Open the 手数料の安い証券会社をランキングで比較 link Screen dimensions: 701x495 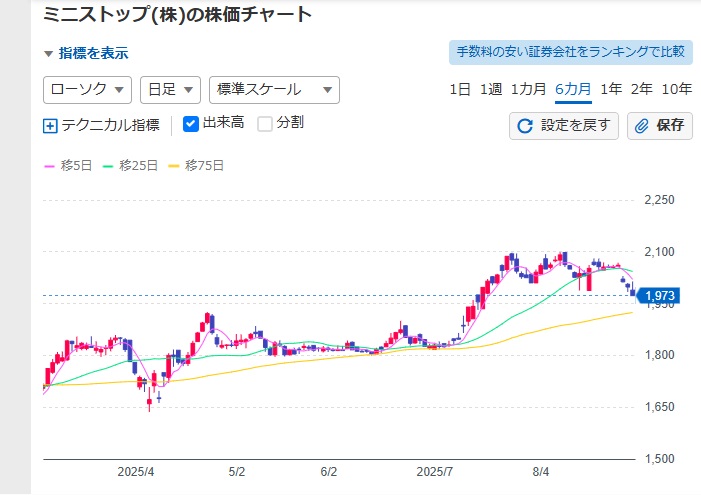tap(570, 52)
